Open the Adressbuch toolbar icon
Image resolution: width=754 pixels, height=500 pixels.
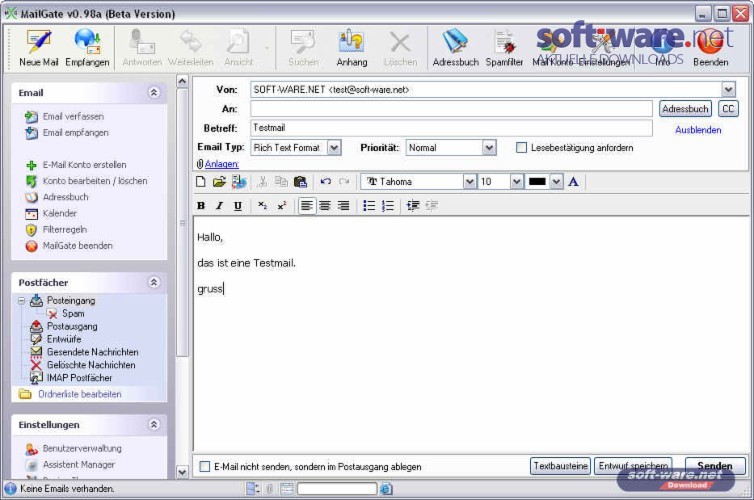pos(455,47)
